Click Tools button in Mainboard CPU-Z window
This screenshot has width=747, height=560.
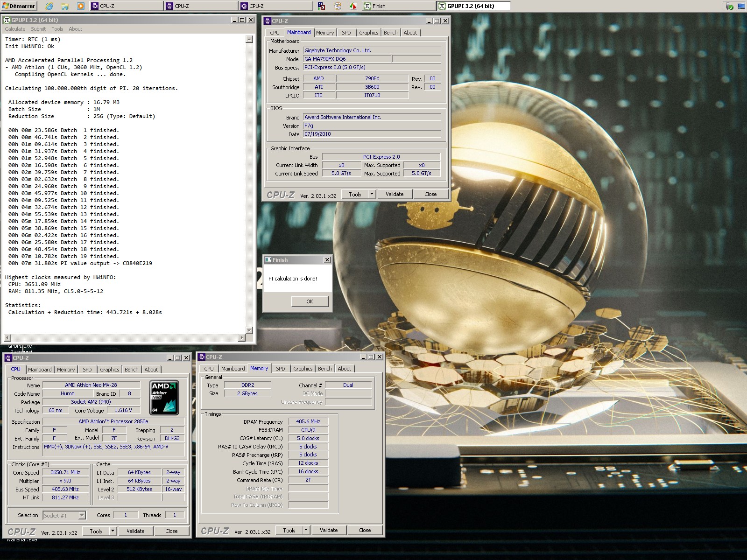355,194
